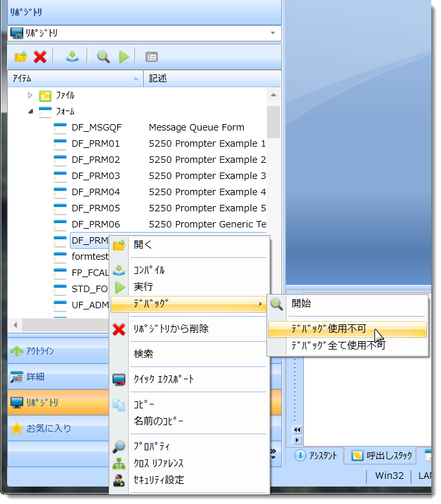Sort by the アイテム column header
The height and width of the screenshot is (504, 441).
coord(75,78)
